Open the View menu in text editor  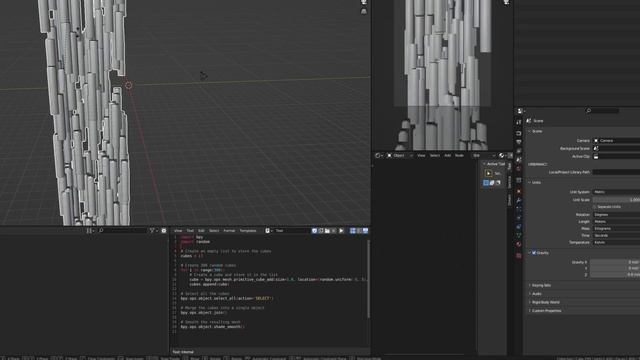178,231
